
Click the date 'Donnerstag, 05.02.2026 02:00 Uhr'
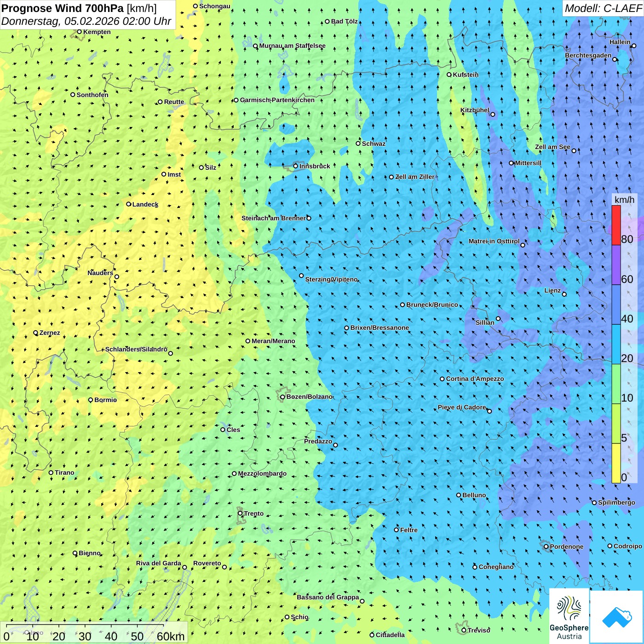(x=86, y=21)
